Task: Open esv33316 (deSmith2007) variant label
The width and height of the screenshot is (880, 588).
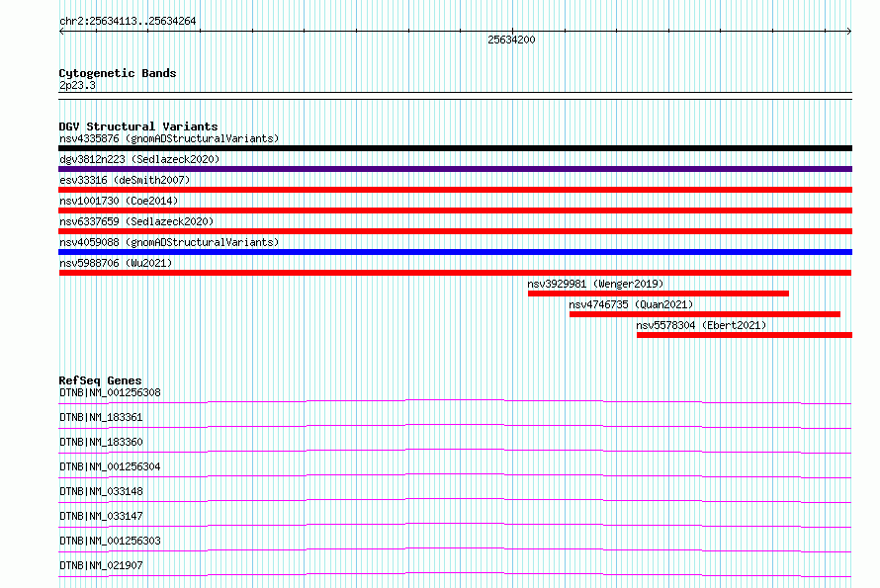Action: click(x=125, y=180)
